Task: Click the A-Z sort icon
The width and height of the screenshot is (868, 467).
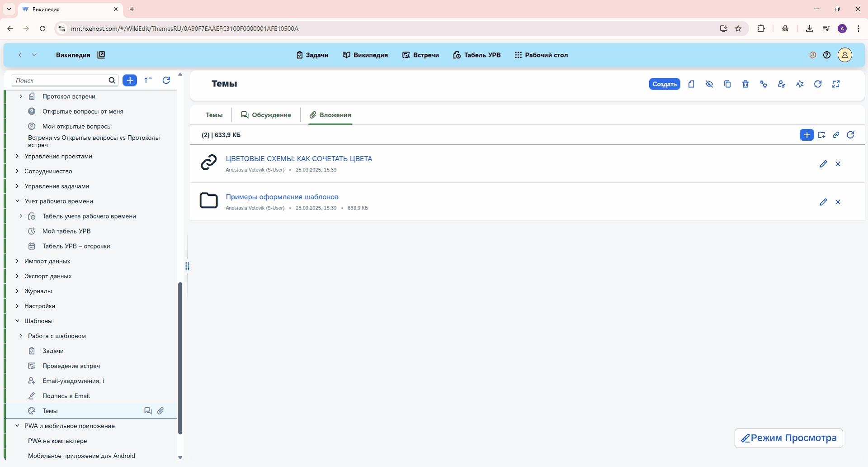Action: point(800,84)
